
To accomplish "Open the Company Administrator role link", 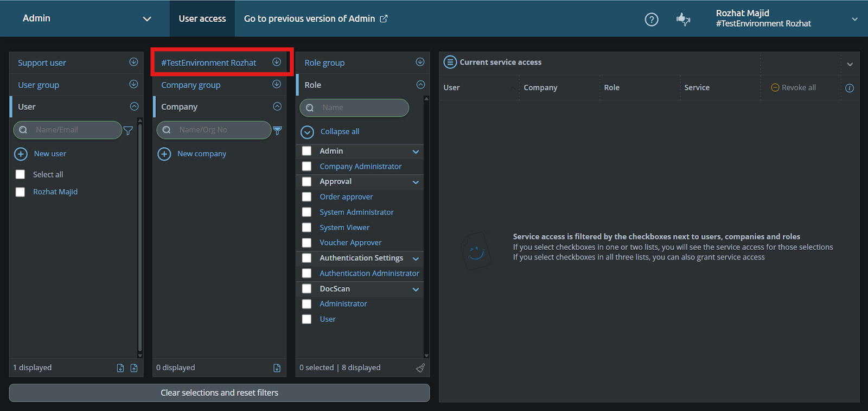I will (x=360, y=167).
